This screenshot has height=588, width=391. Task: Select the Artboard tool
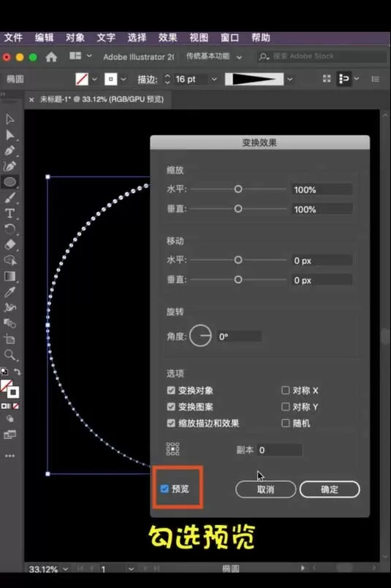pos(10,339)
